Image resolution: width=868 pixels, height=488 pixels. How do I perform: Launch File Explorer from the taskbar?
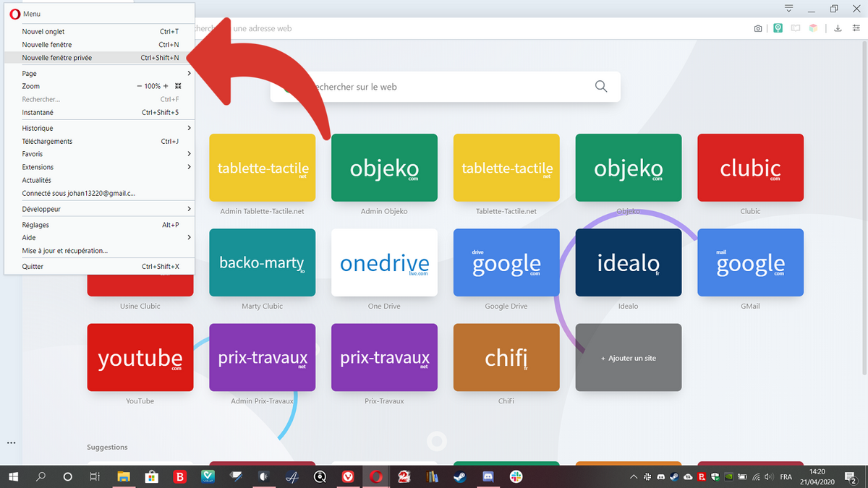point(124,476)
